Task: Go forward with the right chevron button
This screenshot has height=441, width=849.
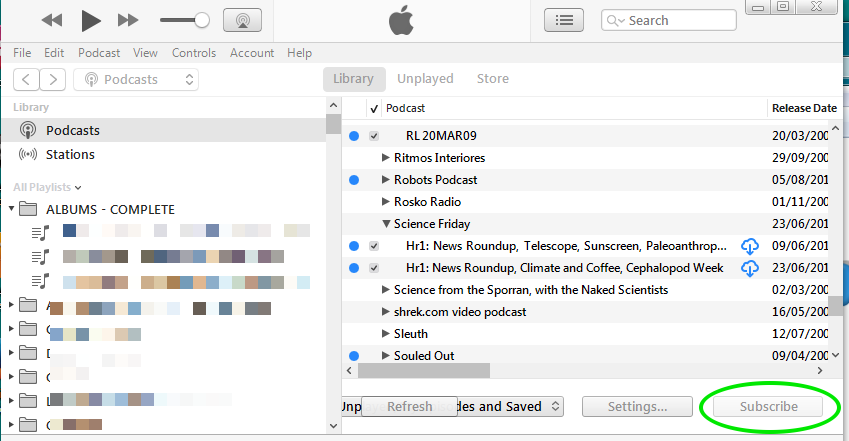Action: 53,80
